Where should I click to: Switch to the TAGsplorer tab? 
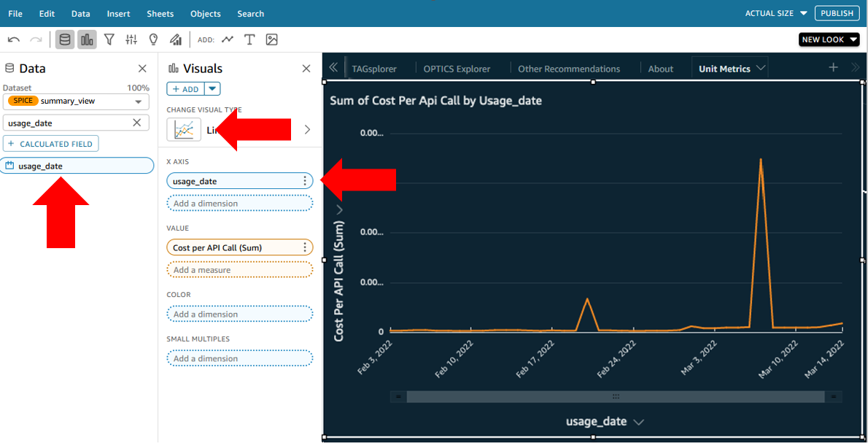[x=375, y=68]
